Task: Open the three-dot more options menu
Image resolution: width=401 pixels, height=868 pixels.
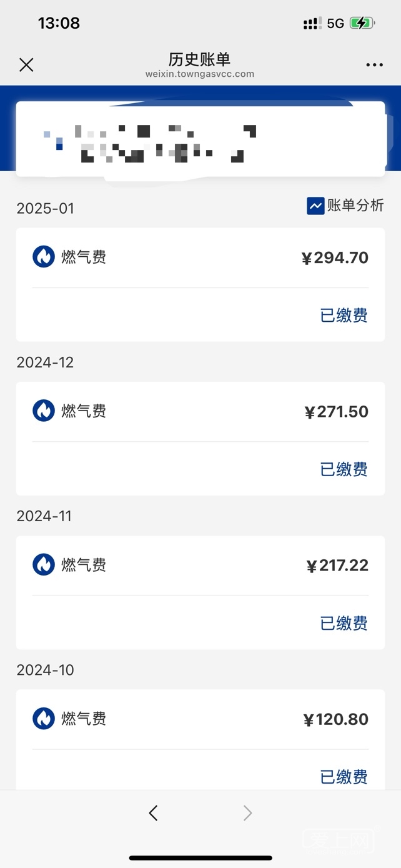Action: [x=375, y=65]
